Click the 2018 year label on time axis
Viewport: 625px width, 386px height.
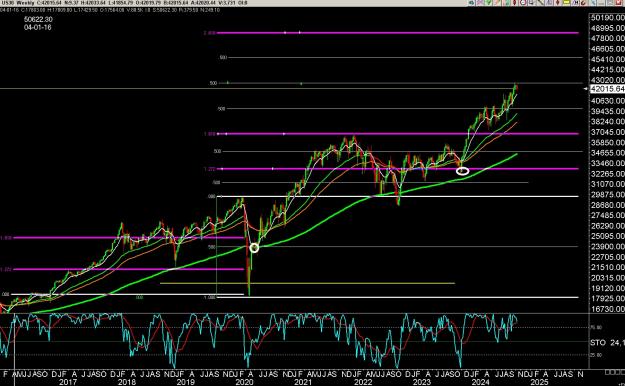(127, 382)
